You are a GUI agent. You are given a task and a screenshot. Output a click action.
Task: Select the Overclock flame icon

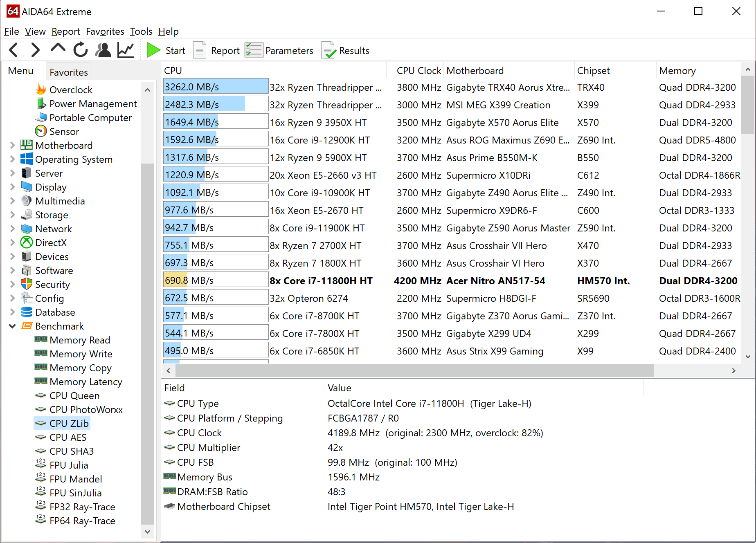point(41,89)
